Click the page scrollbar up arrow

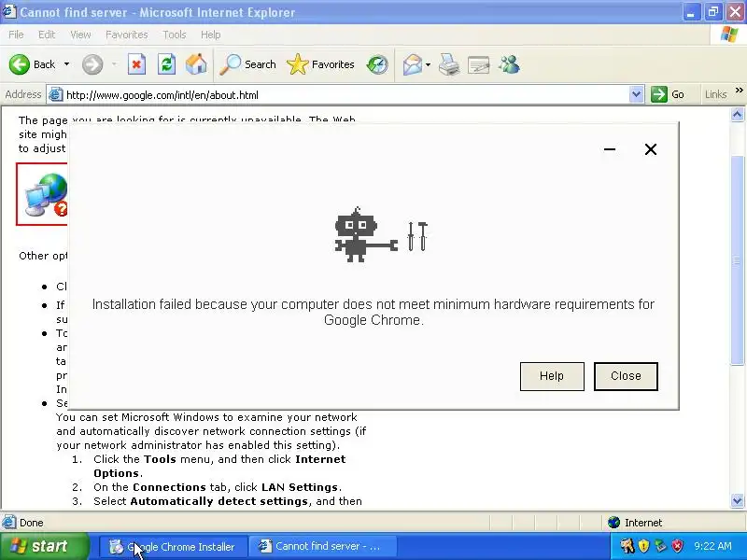(x=737, y=115)
